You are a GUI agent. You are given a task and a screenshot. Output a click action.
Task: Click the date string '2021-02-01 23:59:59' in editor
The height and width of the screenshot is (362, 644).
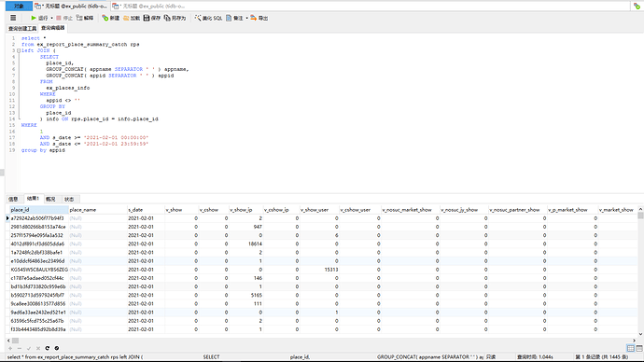116,144
